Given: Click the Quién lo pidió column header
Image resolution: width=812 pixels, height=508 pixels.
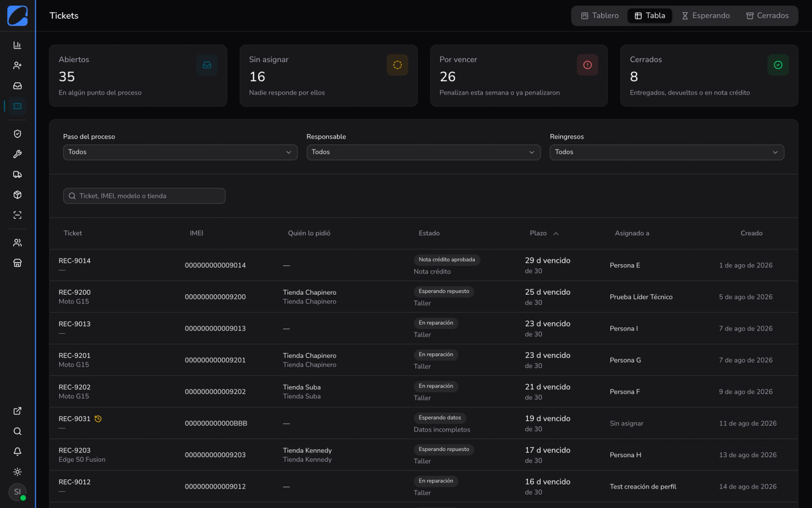Looking at the screenshot, I should (309, 233).
